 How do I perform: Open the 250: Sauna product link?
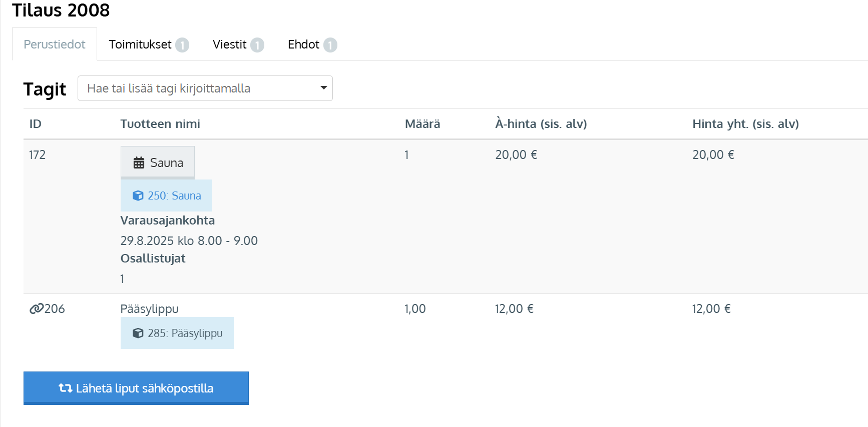[166, 195]
